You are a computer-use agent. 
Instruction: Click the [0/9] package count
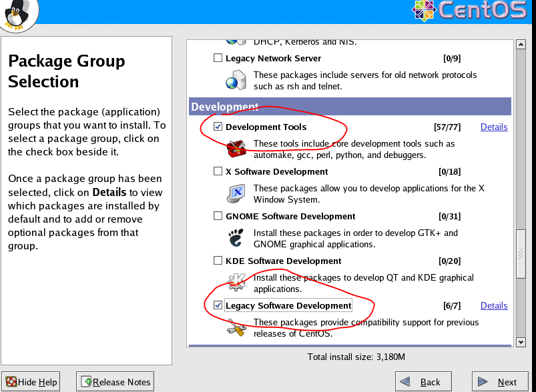pos(452,59)
